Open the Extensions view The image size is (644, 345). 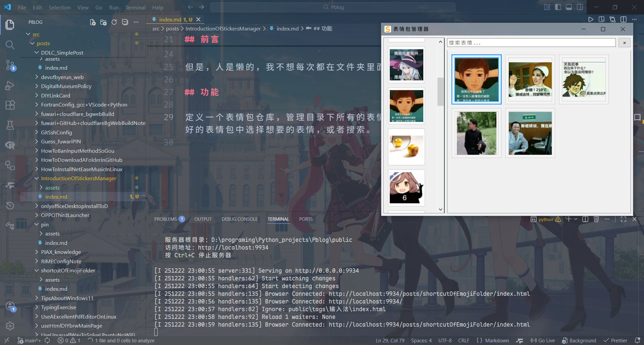[10, 105]
